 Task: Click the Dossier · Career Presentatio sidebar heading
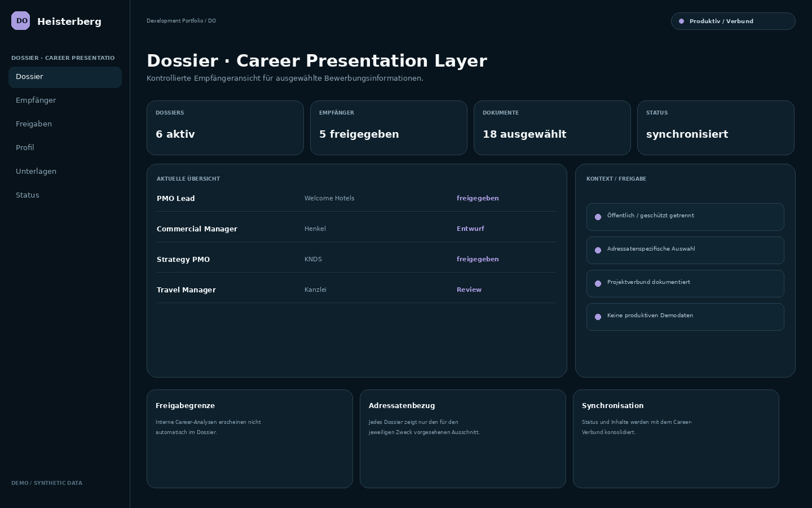tap(63, 58)
